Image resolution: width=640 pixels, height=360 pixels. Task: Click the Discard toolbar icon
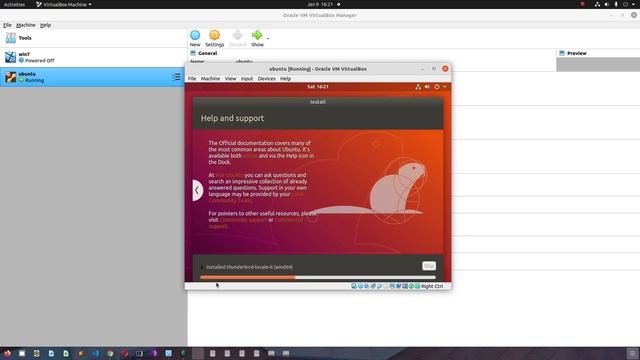[x=238, y=36]
